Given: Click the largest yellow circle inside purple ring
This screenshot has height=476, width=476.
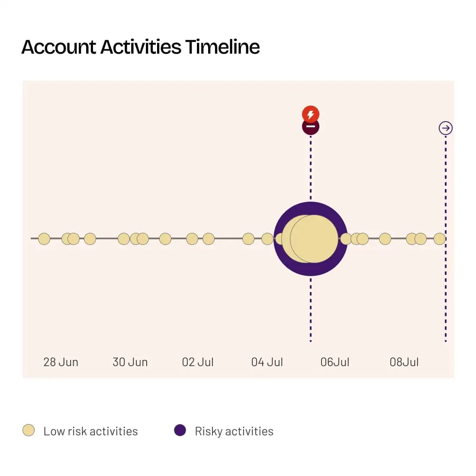Looking at the screenshot, I should (316, 239).
